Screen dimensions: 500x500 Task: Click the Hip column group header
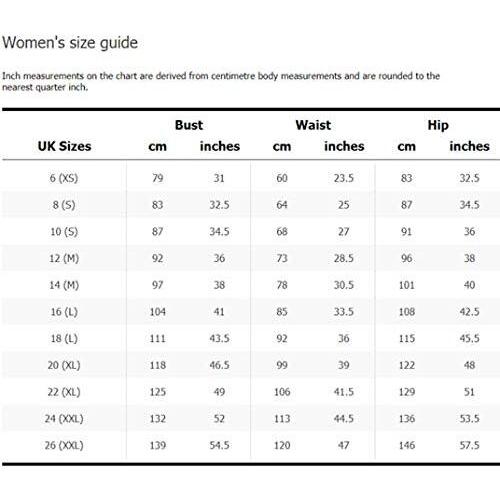pyautogui.click(x=438, y=126)
